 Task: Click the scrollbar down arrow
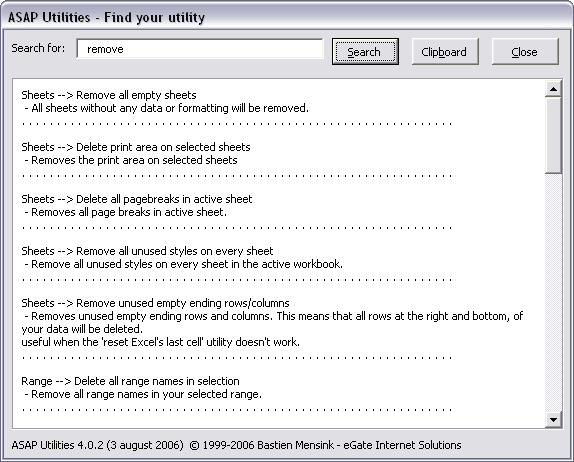tap(553, 420)
